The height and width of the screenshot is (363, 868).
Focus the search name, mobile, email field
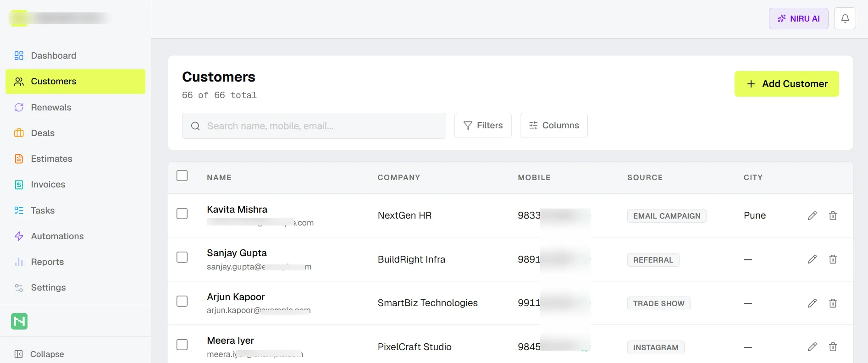click(x=314, y=126)
